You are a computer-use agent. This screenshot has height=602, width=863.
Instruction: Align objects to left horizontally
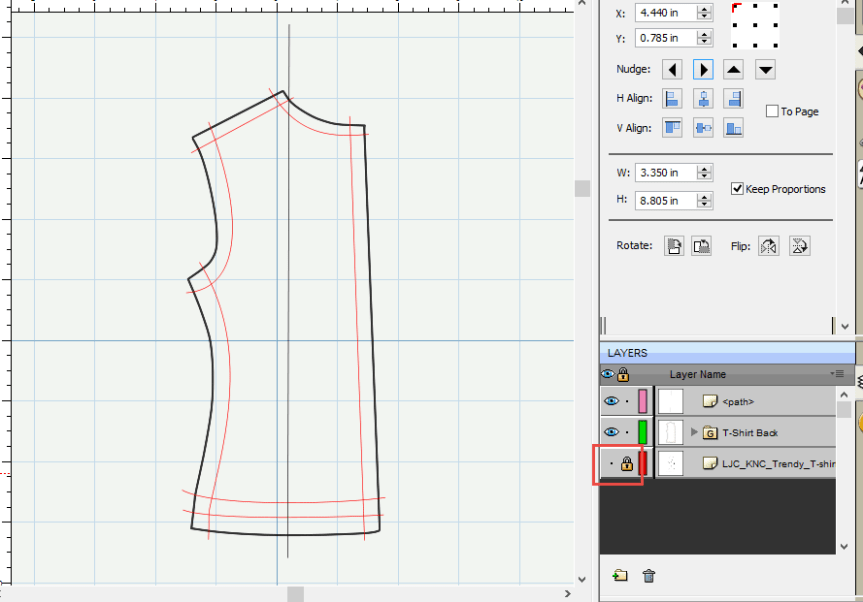673,99
